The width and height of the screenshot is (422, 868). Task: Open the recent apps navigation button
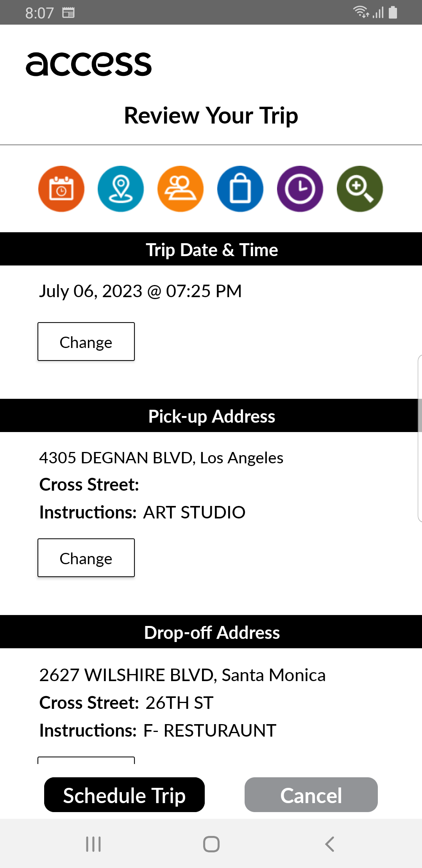coord(93,844)
